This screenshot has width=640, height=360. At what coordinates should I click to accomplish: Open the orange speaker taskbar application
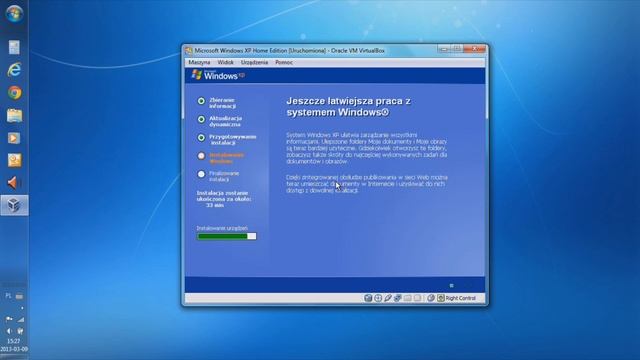(14, 183)
